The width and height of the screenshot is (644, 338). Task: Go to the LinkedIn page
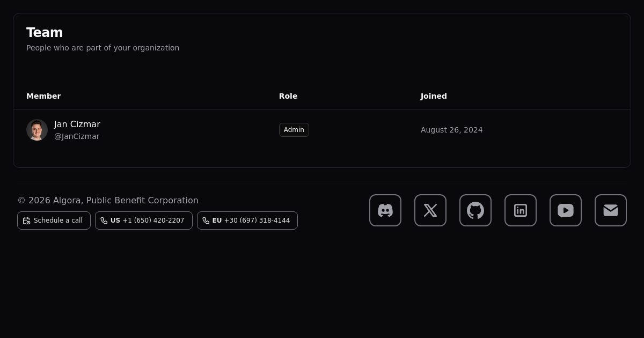tap(521, 210)
